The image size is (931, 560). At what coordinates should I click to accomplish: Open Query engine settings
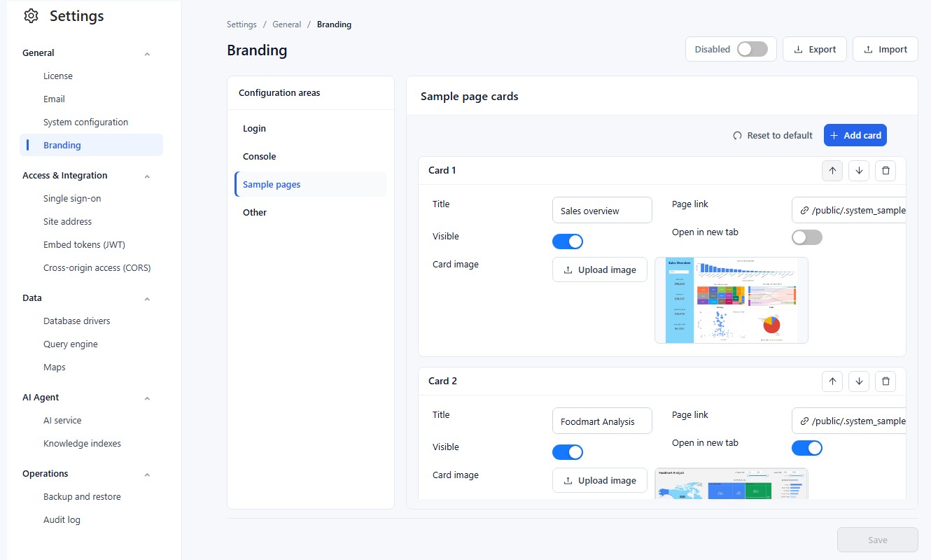[x=70, y=344]
